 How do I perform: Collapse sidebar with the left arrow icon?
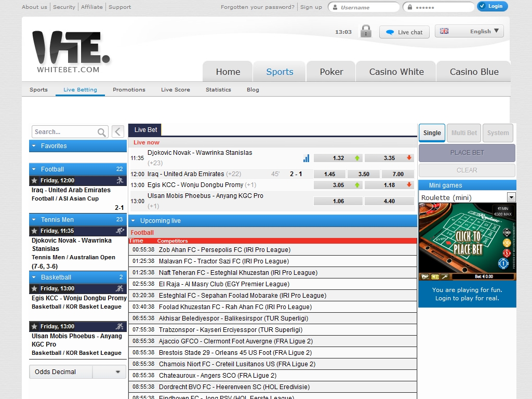pos(118,131)
